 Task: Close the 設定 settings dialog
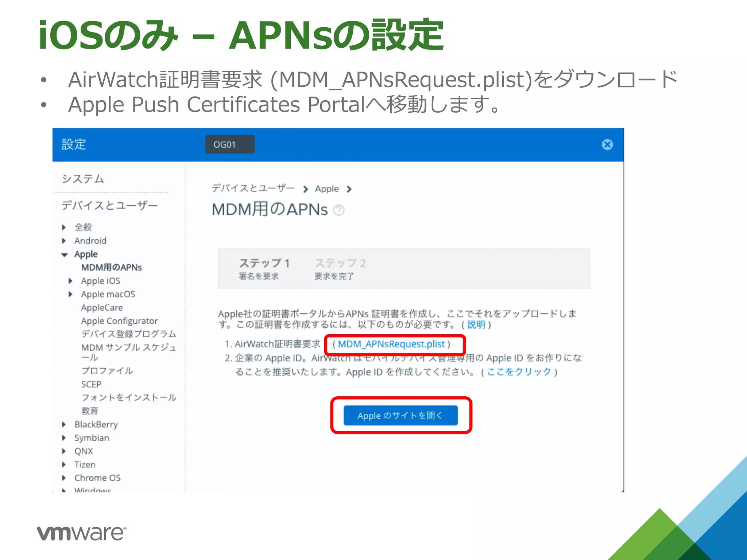(x=607, y=145)
